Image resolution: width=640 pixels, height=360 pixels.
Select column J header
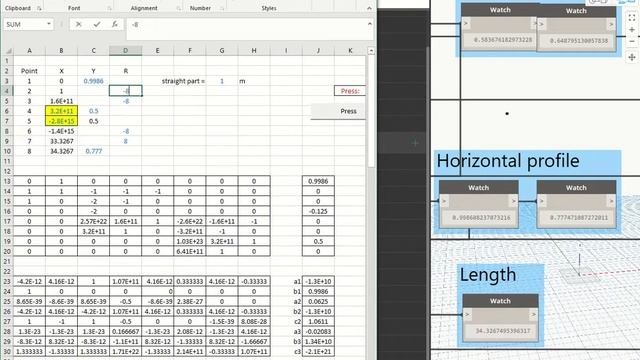click(318, 51)
